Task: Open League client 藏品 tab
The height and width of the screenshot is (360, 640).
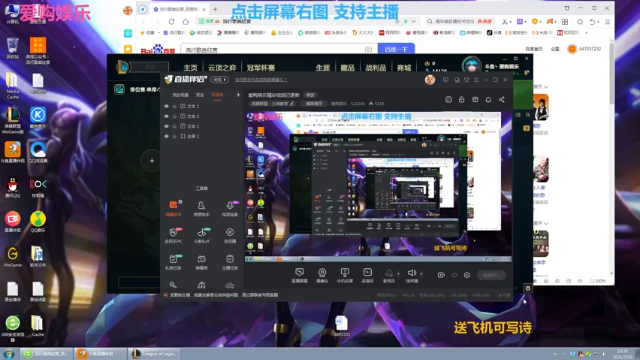Action: coord(347,68)
